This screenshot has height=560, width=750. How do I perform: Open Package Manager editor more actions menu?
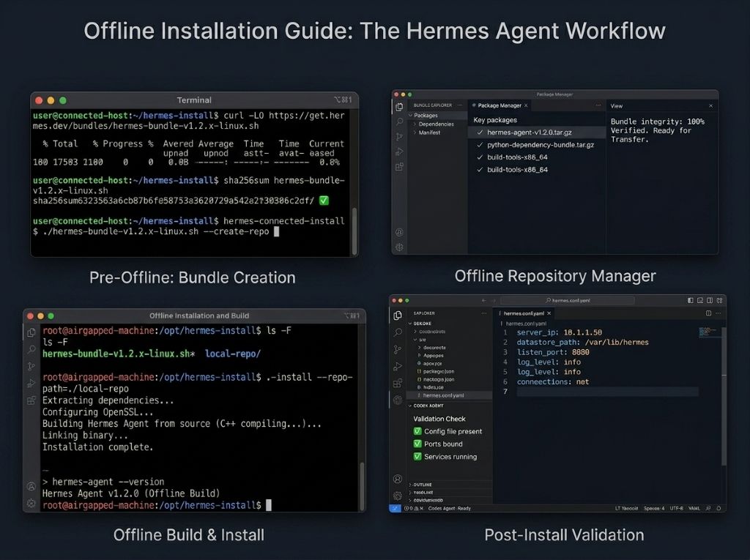[598, 105]
